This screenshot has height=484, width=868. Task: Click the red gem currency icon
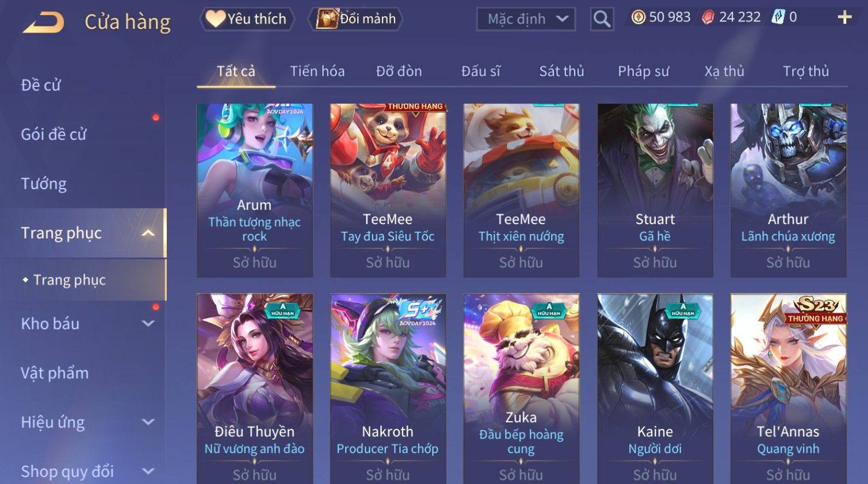pos(708,17)
